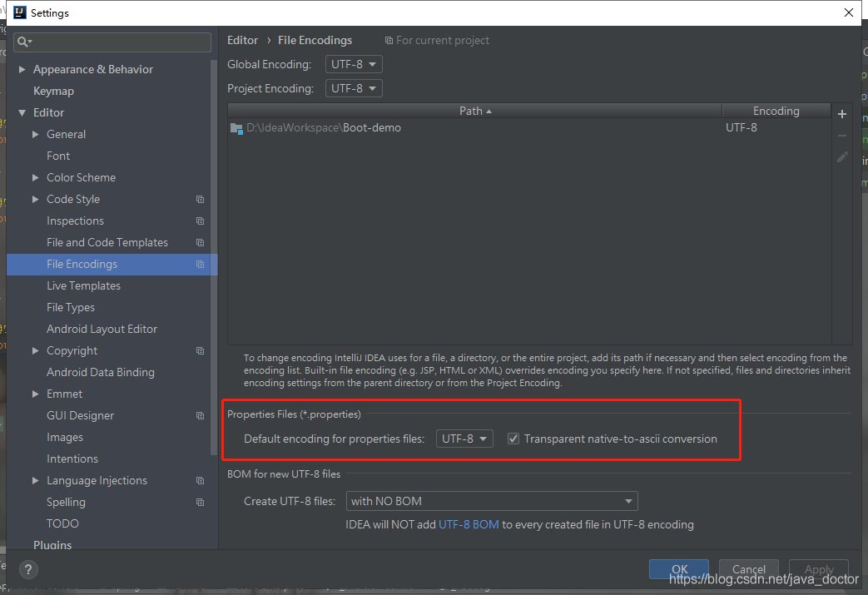Expand the Color Scheme node

(36, 178)
